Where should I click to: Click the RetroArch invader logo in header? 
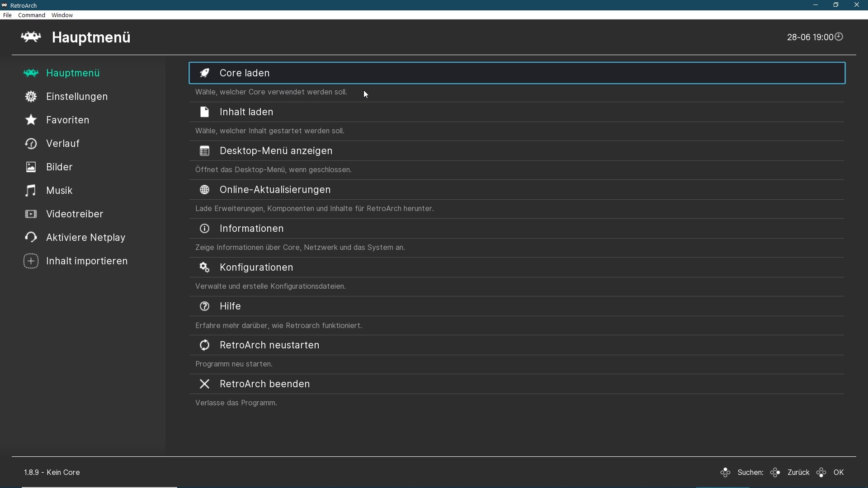pos(31,37)
